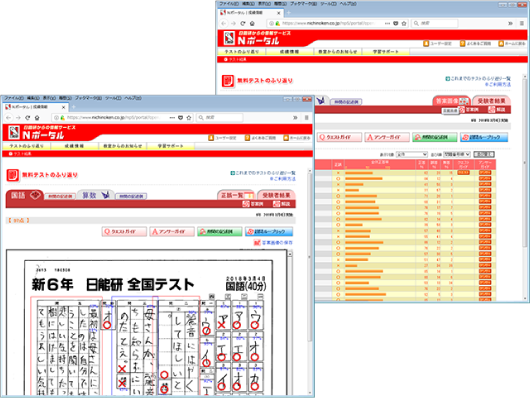The image size is (530, 398).
Task: Click テストのふり返り nav tab in front window
Action: pos(27,146)
